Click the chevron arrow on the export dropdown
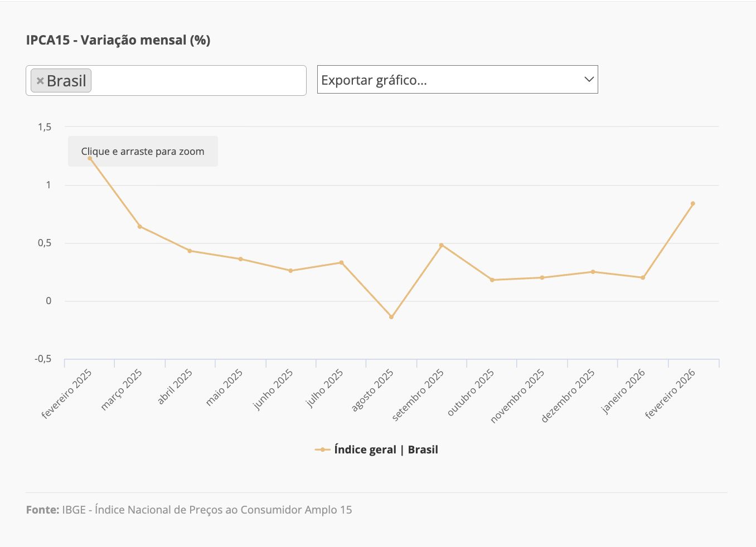Viewport: 756px width, 547px height. coord(589,80)
